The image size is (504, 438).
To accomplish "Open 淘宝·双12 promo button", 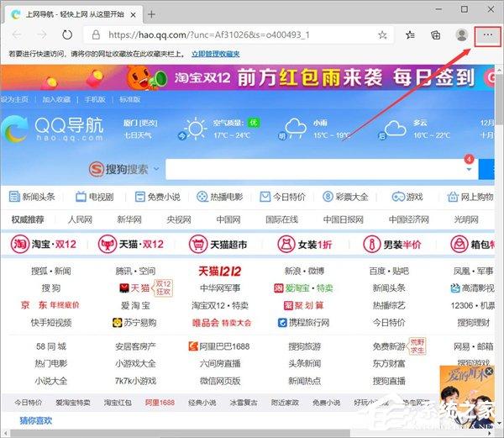I will (44, 245).
